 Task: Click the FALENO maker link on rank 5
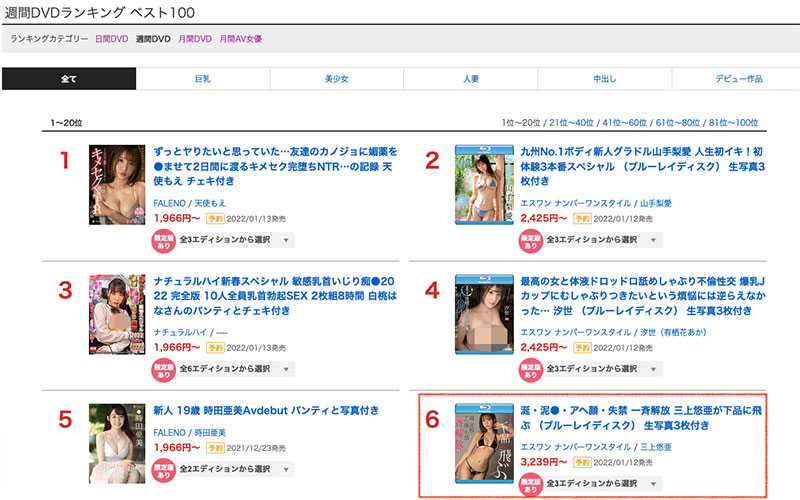click(170, 446)
